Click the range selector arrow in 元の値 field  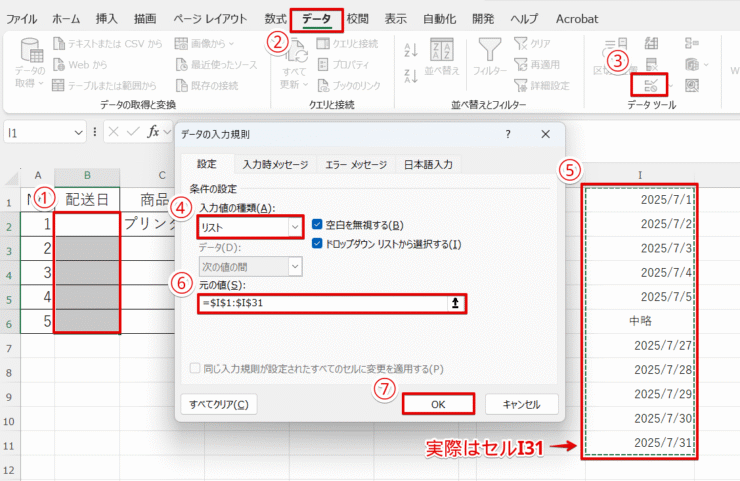455,303
